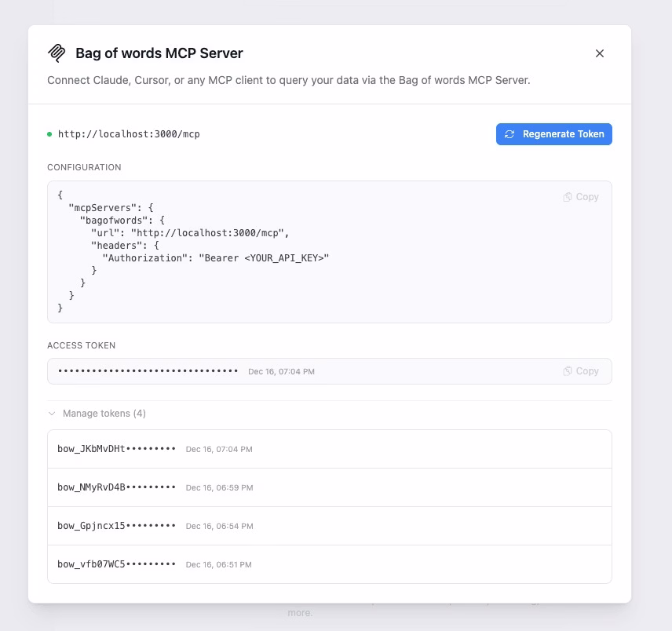
Task: Copy the access token
Action: (x=581, y=371)
